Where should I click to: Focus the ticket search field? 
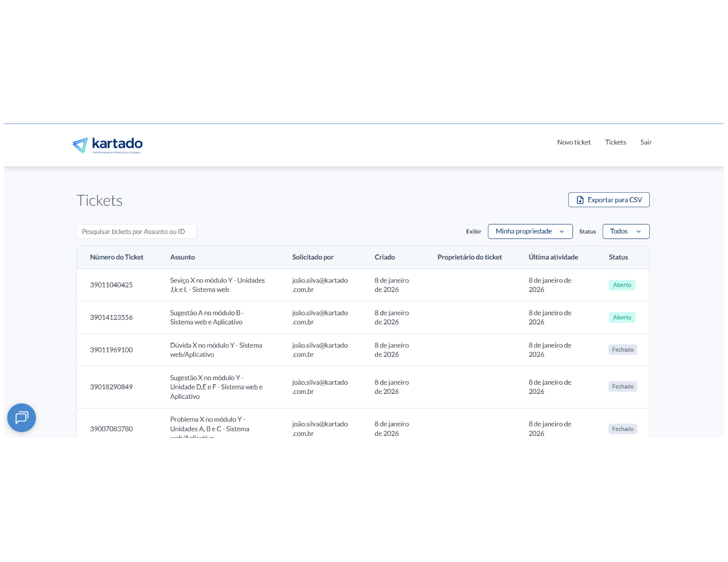pos(136,231)
